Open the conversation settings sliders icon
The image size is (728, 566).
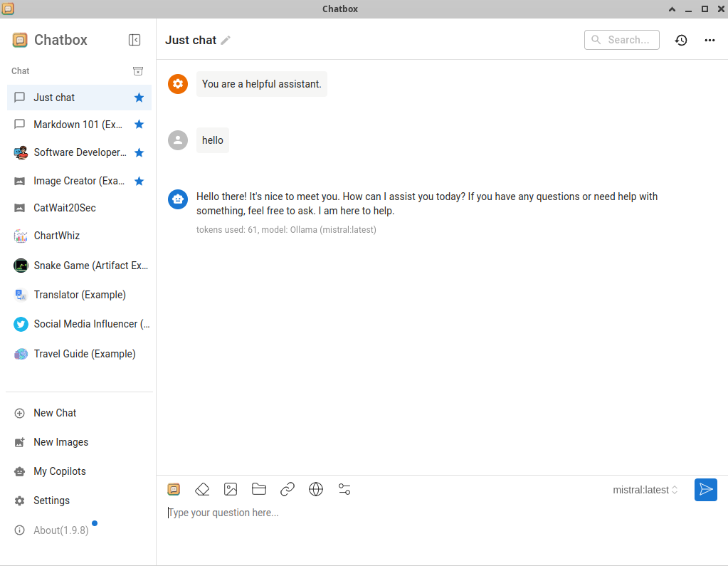[x=344, y=489]
